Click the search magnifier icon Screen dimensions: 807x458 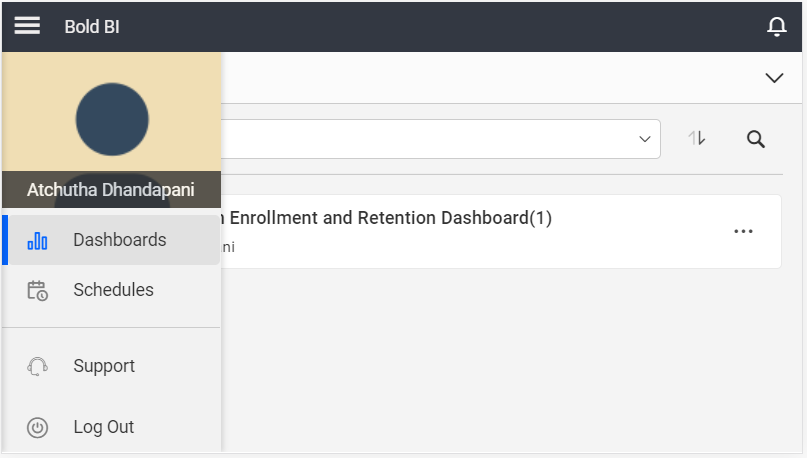click(x=756, y=139)
